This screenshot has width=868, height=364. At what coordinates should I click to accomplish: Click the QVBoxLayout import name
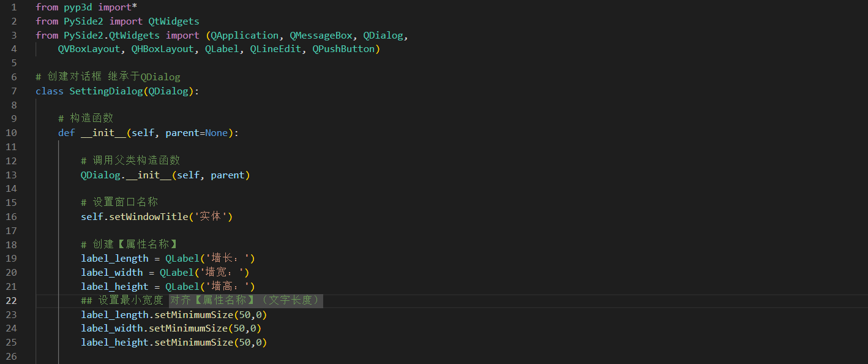tap(89, 49)
